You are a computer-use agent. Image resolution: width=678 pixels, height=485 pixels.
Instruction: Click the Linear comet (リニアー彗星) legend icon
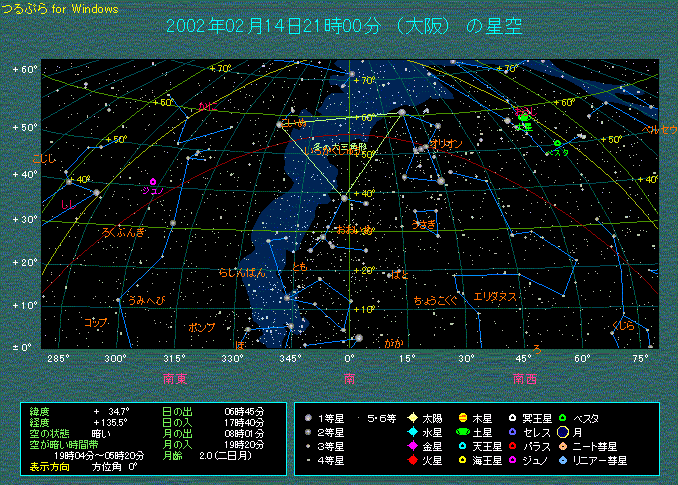pos(564,460)
